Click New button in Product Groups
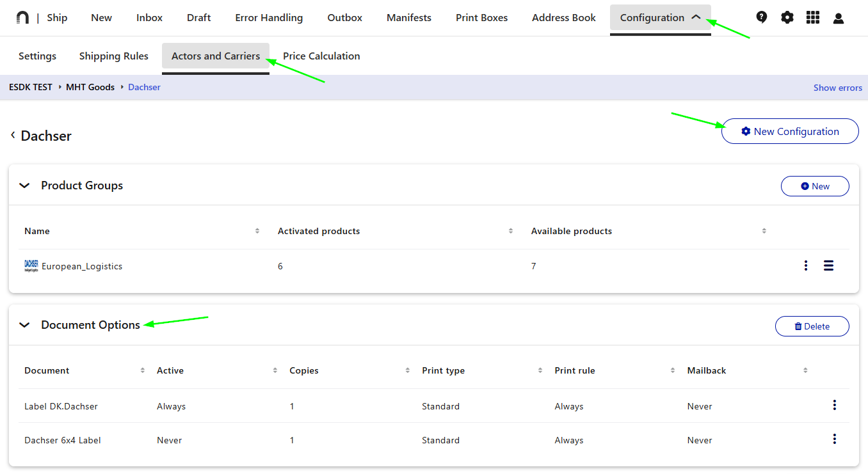Image resolution: width=868 pixels, height=474 pixels. (815, 186)
